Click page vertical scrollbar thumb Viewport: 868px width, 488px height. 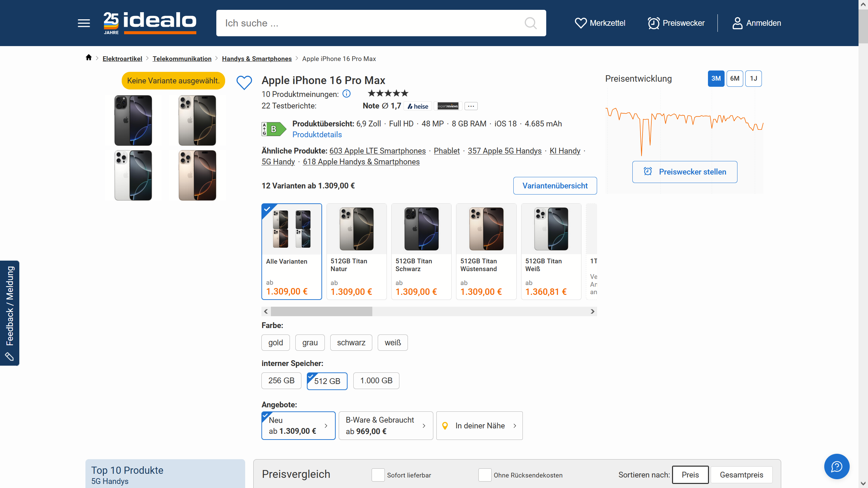coord(863,26)
